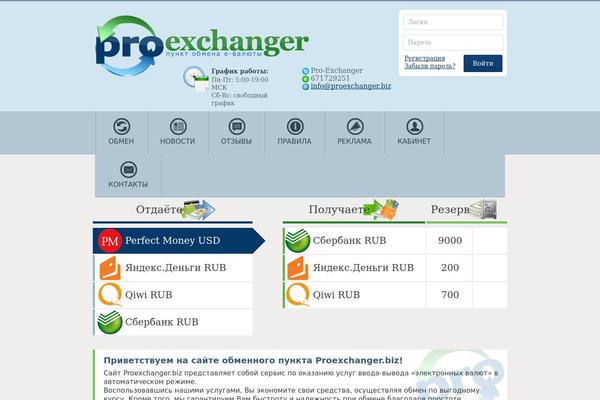Click the arrow icon next to Получаете
The height and width of the screenshot is (400, 600).
pos(381,209)
